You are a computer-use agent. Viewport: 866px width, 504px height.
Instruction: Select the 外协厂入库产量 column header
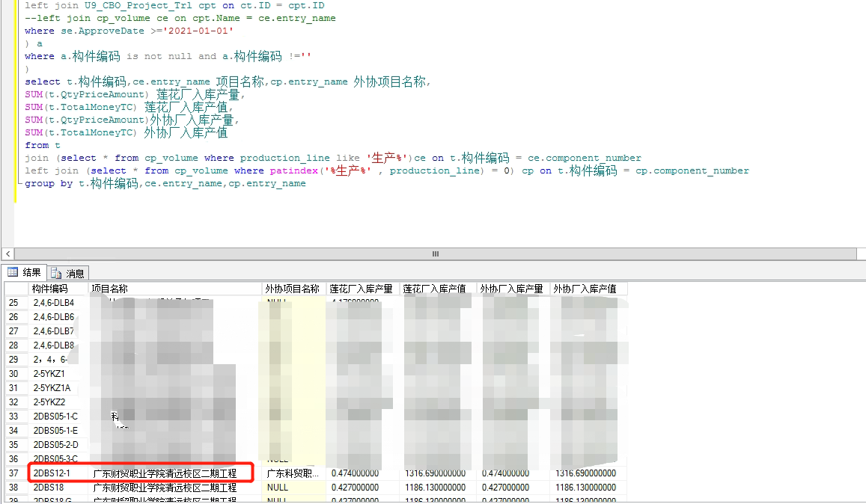pyautogui.click(x=513, y=289)
